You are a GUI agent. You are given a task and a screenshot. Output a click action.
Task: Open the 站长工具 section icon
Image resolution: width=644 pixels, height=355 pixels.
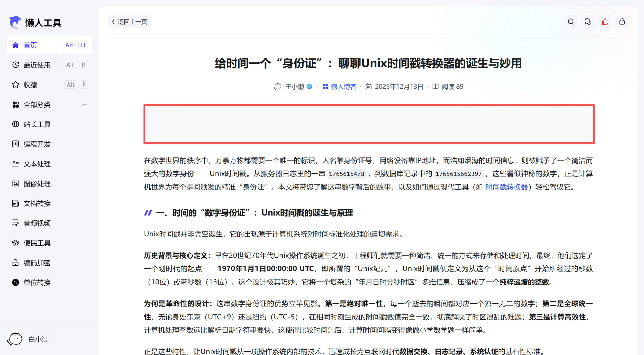click(x=16, y=124)
